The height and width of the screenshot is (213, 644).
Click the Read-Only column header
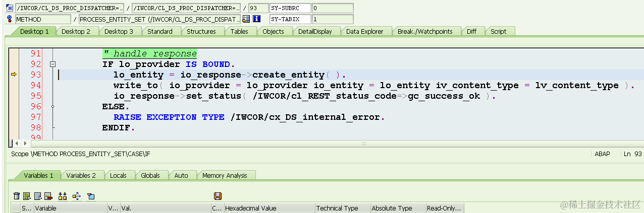pyautogui.click(x=445, y=208)
